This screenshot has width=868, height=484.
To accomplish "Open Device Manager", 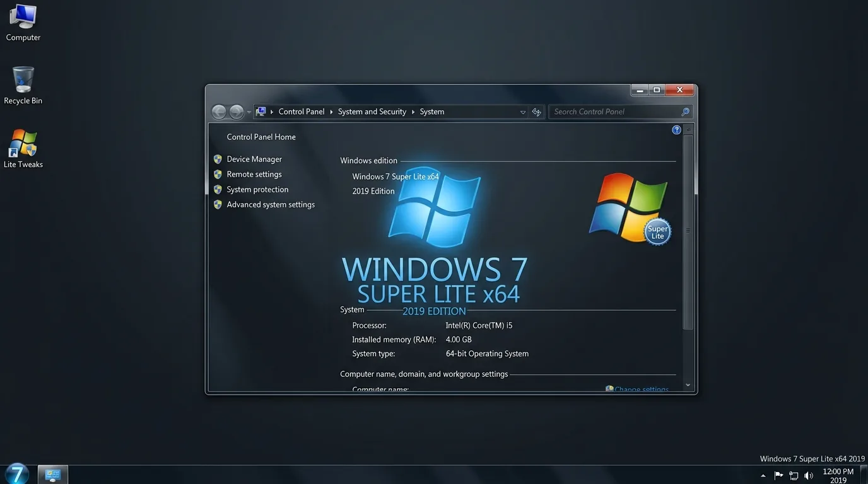I will pos(254,159).
